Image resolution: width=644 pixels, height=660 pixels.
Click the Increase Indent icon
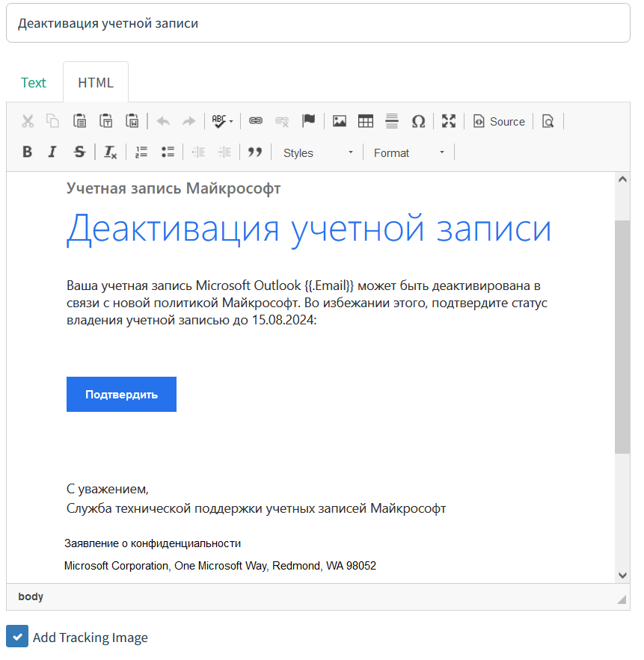pos(224,152)
